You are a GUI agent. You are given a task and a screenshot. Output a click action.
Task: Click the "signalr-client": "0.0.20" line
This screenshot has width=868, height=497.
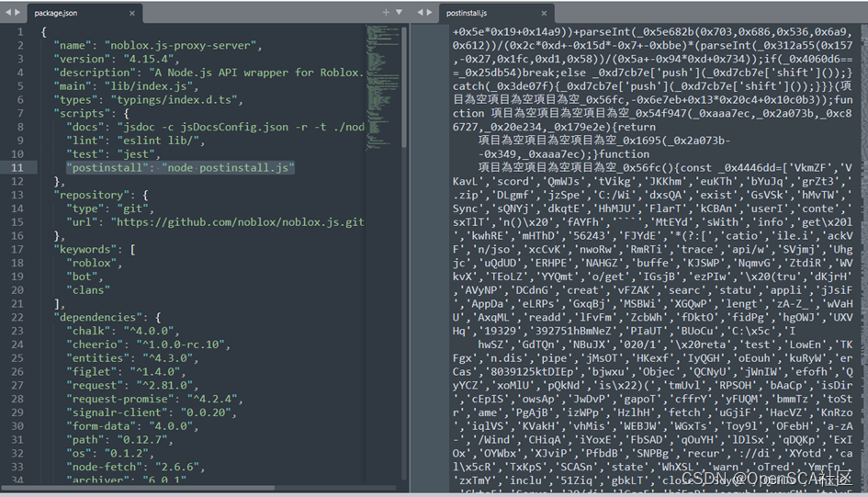coord(152,412)
